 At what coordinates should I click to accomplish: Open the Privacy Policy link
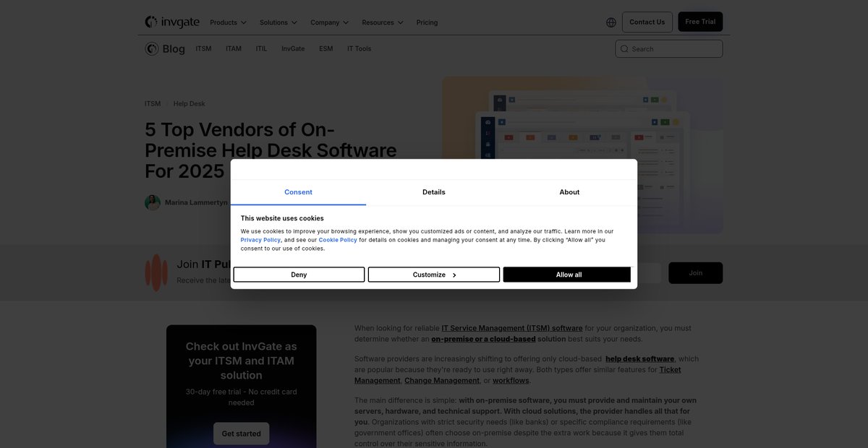tap(260, 240)
